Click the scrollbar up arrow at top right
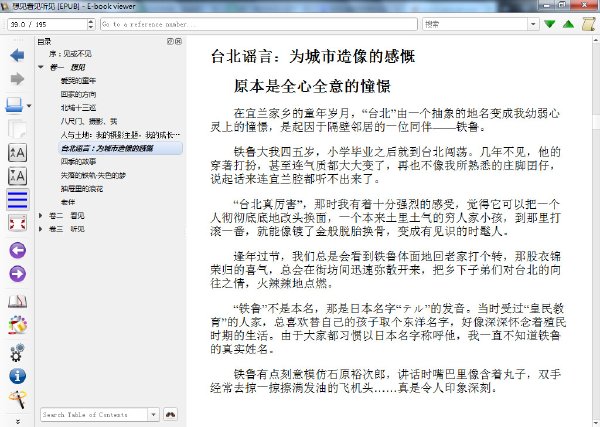Viewport: 600px width, 427px height. tap(596, 39)
